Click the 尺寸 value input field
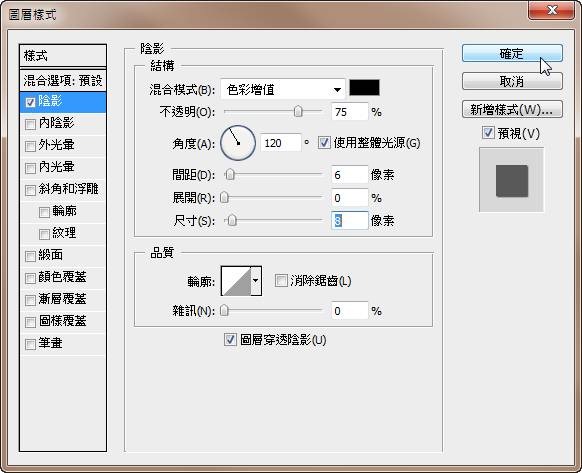This screenshot has width=582, height=473. [x=349, y=221]
